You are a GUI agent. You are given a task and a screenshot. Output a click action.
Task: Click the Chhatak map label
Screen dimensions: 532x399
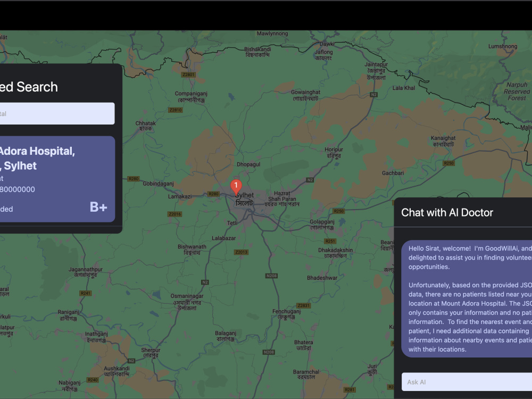pos(146,126)
